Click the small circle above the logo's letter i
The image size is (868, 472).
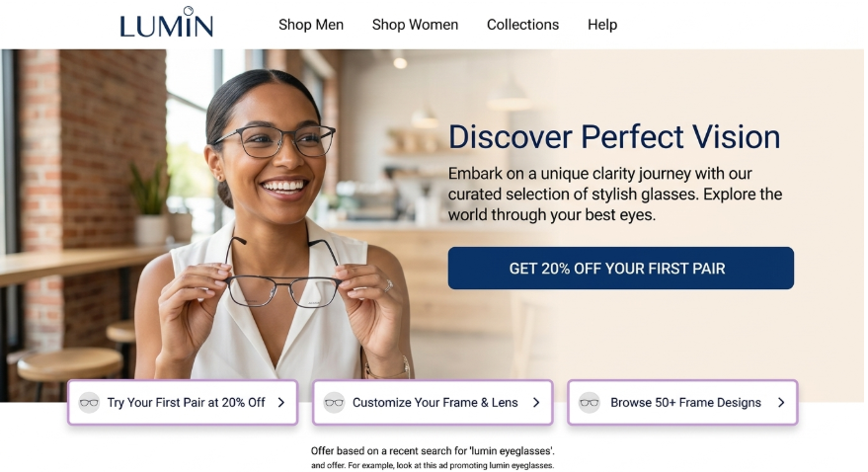(x=189, y=10)
